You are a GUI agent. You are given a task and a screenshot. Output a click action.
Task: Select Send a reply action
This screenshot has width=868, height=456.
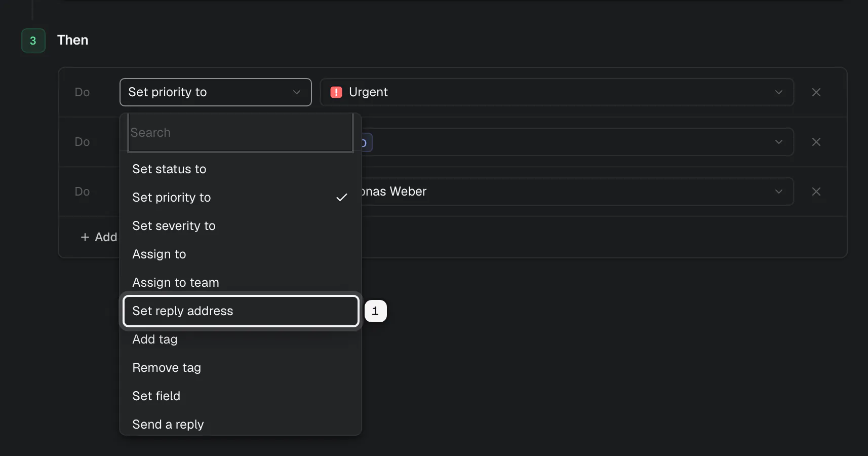[241, 425]
